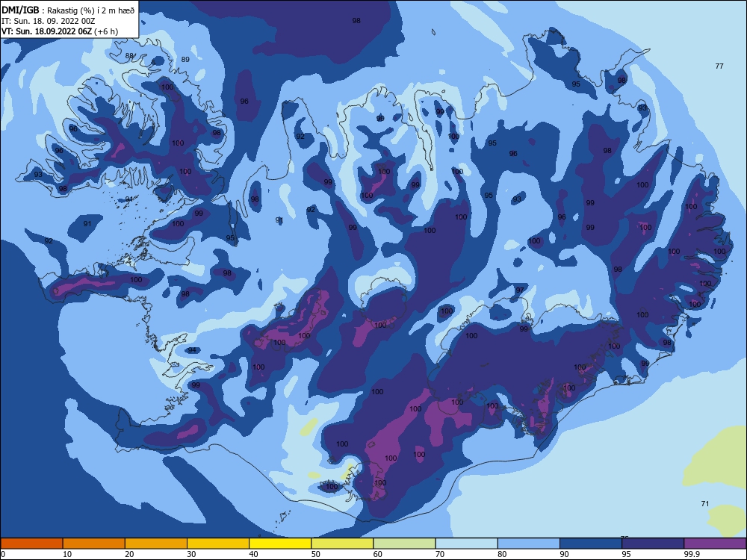Click the title text 'DMI/IGB : Rakastig (%)'
The height and width of the screenshot is (560, 747).
49,10
